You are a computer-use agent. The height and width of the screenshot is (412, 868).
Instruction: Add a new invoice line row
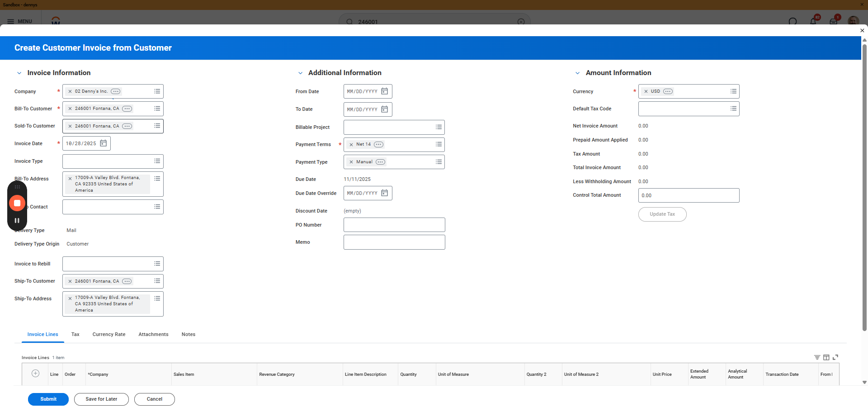[36, 374]
